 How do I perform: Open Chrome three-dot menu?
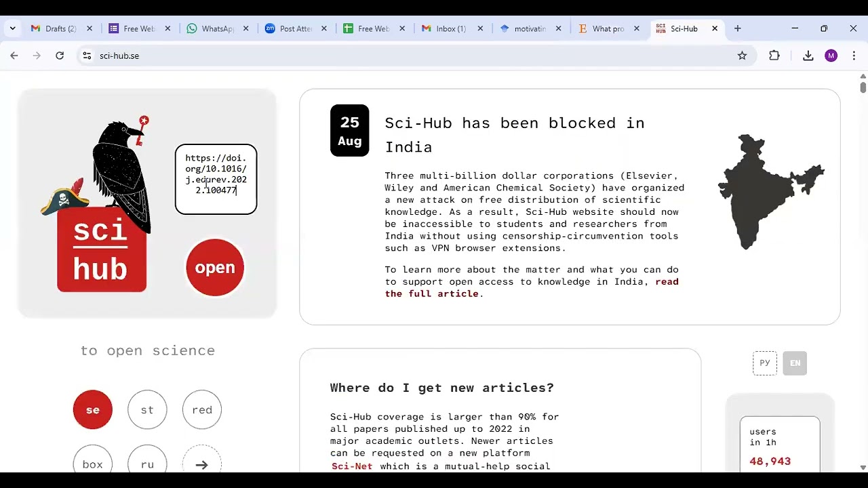coord(854,56)
